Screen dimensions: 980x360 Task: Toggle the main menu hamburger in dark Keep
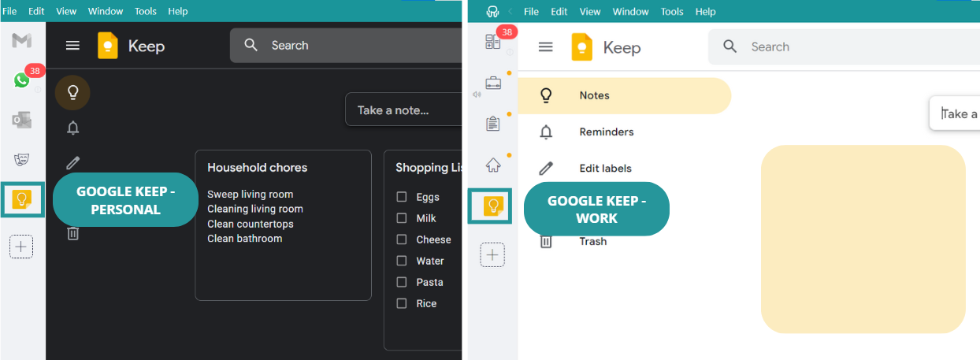pyautogui.click(x=72, y=46)
